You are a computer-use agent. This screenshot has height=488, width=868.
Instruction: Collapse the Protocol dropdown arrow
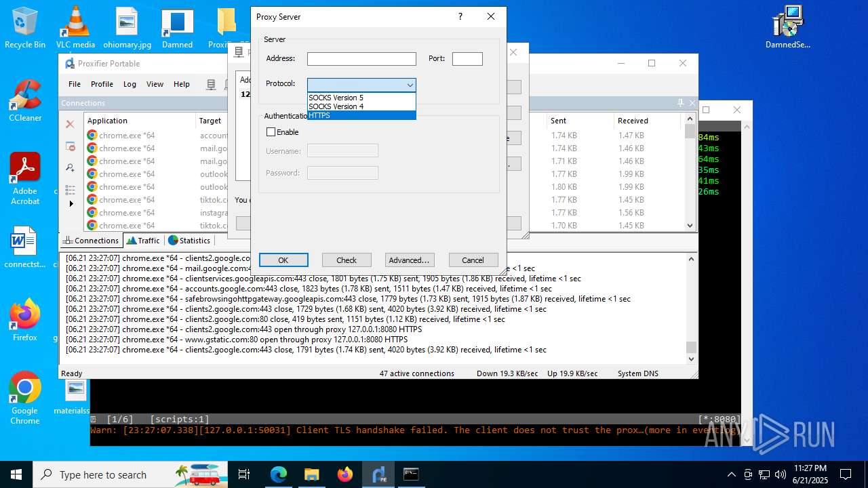click(410, 85)
